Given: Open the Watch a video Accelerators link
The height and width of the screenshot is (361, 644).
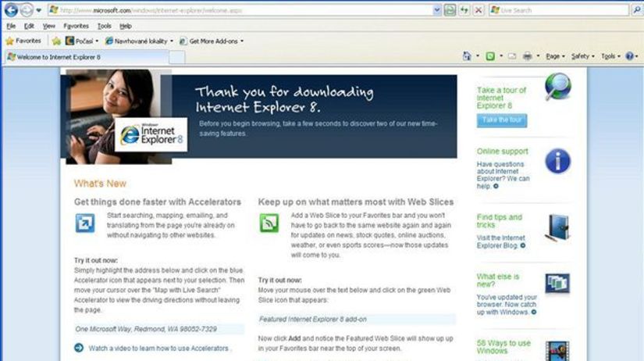Looking at the screenshot, I should coord(158,348).
